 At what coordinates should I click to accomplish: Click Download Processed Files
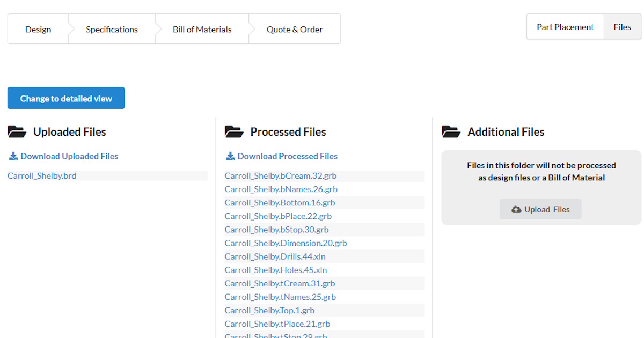[286, 156]
